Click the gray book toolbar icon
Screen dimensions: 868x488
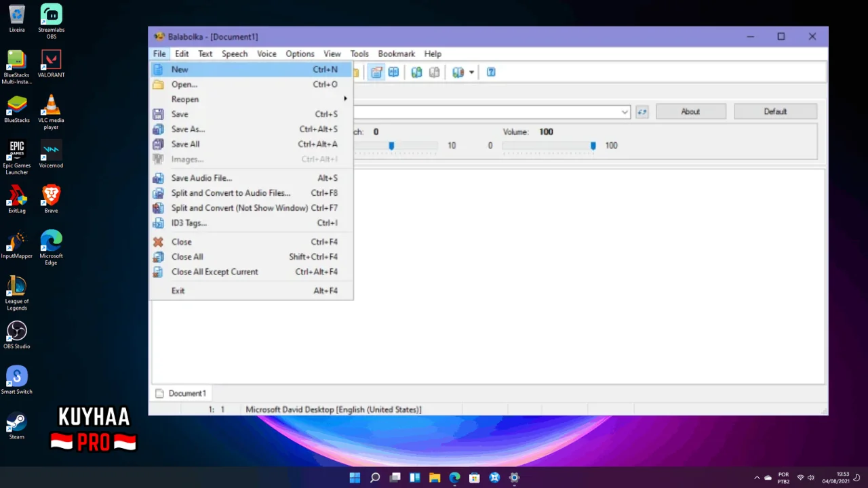point(435,72)
